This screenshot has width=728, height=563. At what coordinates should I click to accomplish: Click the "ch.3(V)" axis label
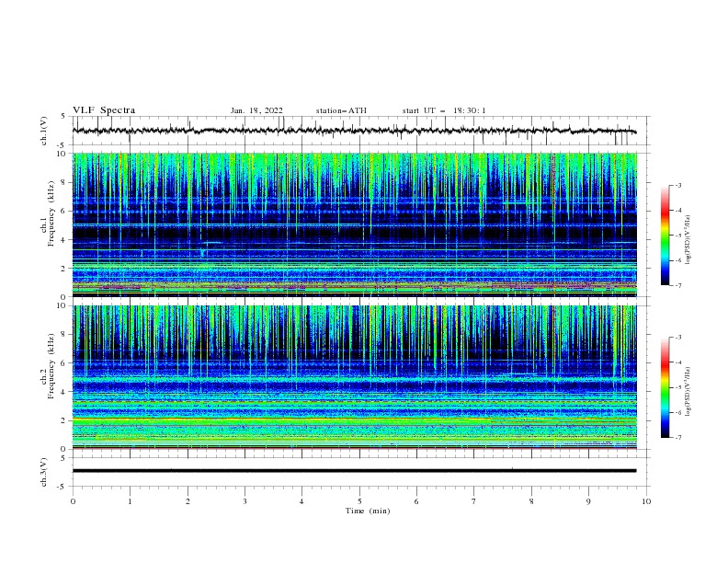pyautogui.click(x=44, y=472)
